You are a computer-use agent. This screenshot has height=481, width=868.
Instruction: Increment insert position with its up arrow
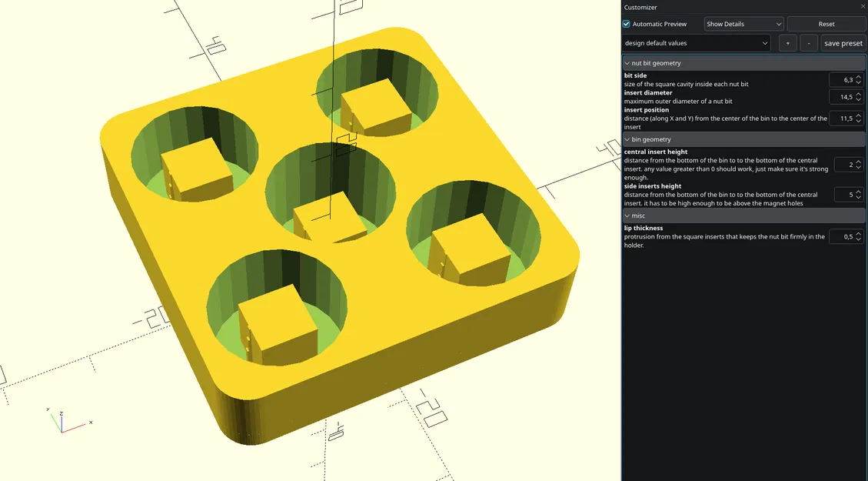click(x=859, y=115)
